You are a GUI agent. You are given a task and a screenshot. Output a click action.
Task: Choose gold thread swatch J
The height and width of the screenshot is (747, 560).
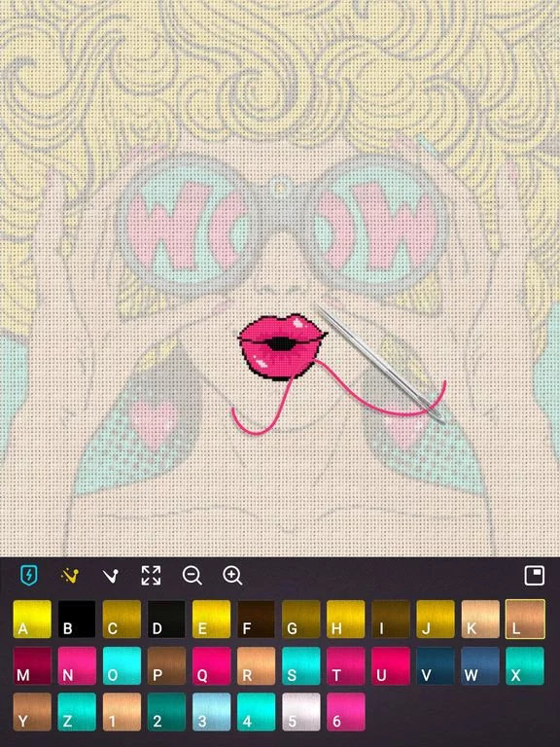tap(436, 619)
